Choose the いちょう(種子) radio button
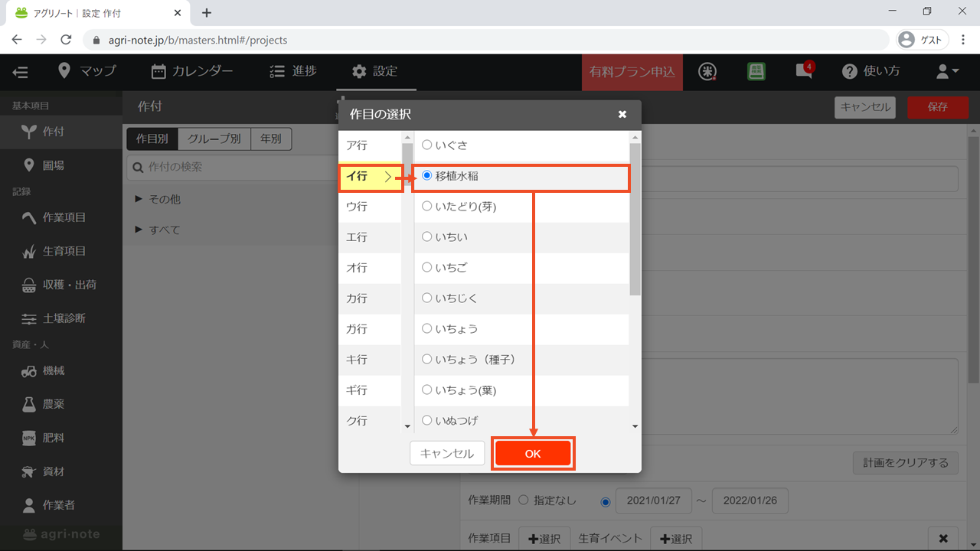 click(427, 359)
